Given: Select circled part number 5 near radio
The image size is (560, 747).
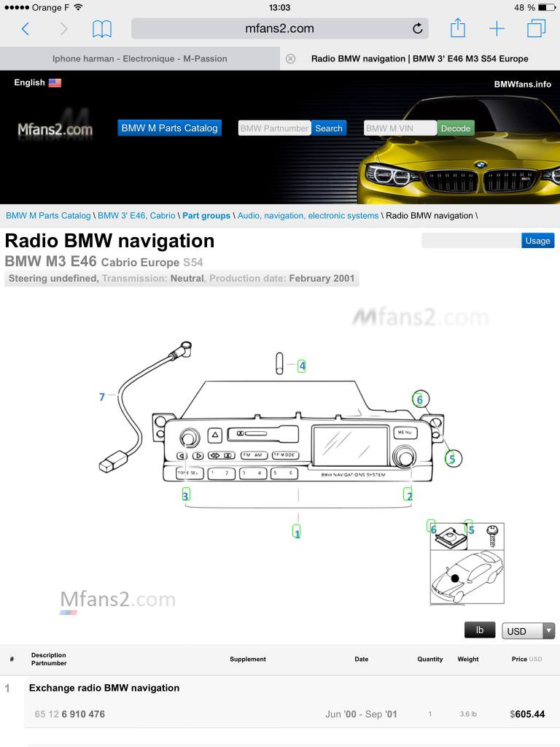Looking at the screenshot, I should click(453, 458).
